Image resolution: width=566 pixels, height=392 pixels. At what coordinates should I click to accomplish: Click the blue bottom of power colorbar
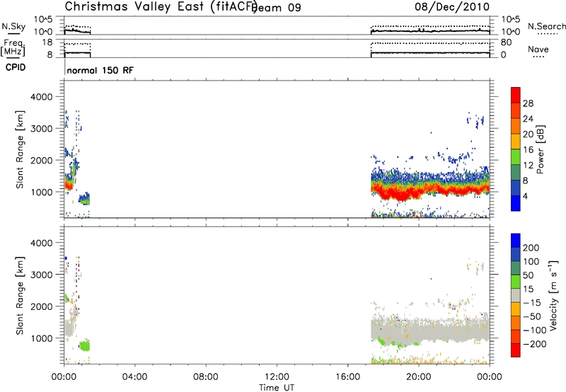516,203
